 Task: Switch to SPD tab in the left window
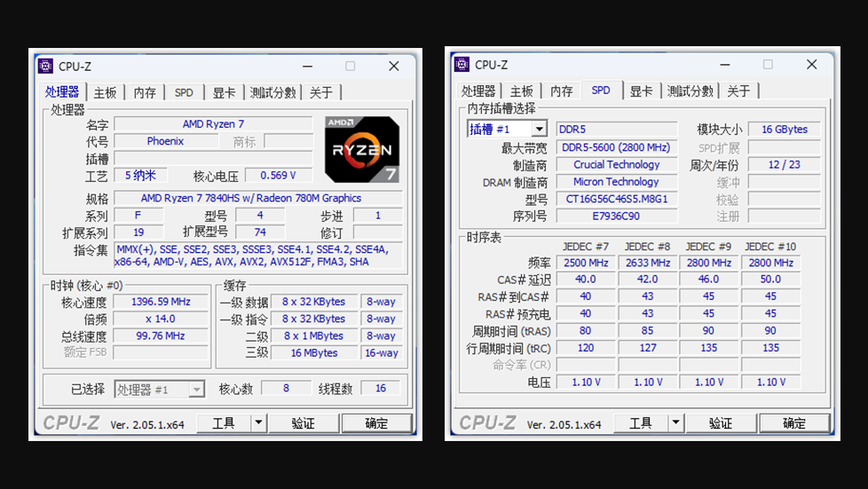coord(184,92)
